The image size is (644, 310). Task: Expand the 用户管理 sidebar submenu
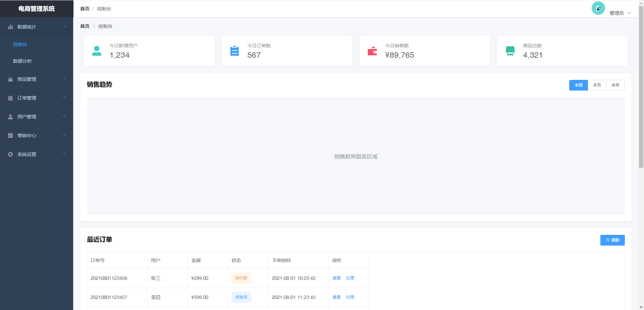point(37,117)
